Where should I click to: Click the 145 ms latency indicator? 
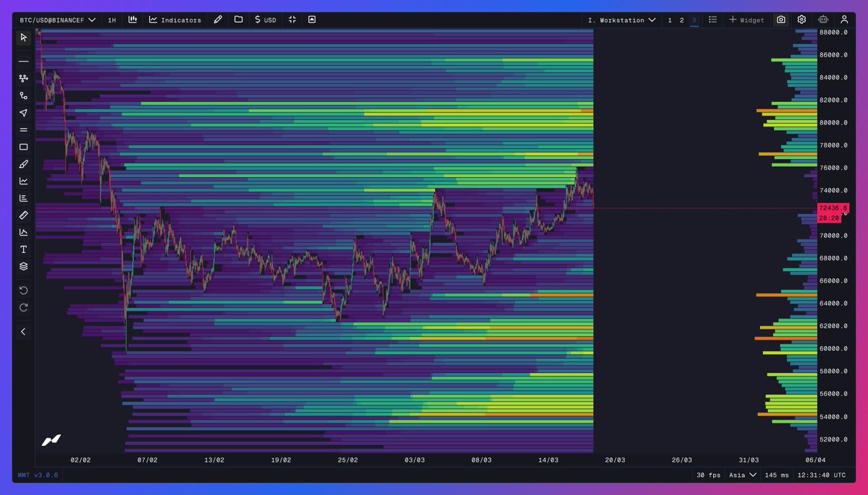pyautogui.click(x=776, y=475)
